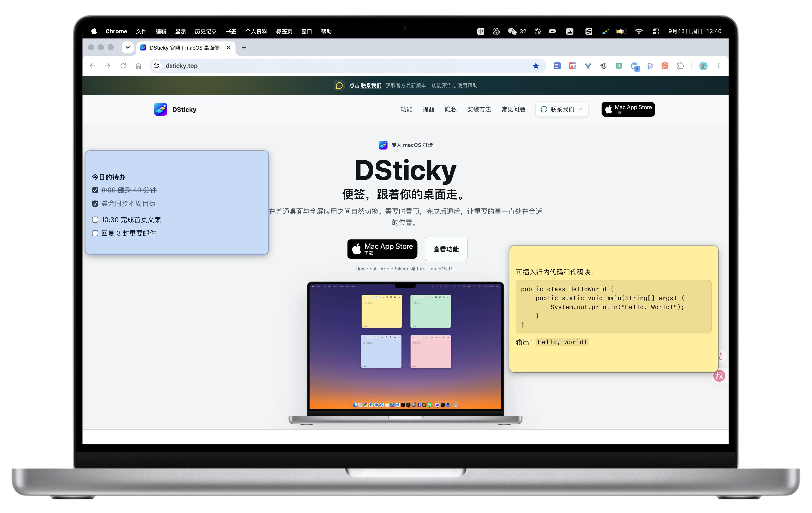Viewport: 812px width, 513px height.
Task: Check the 10:30 完成首页文案 task
Action: [x=95, y=220]
